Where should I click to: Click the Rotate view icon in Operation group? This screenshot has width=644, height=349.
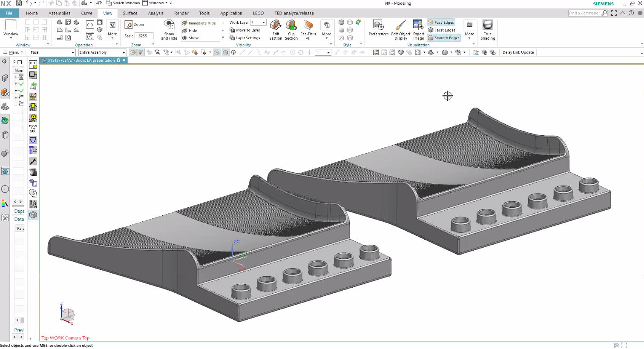(90, 36)
